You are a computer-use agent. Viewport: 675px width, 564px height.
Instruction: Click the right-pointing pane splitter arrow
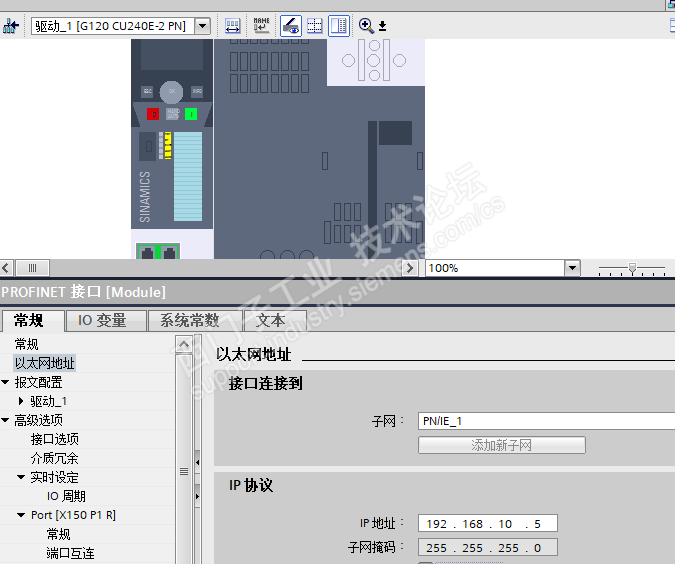(197, 496)
